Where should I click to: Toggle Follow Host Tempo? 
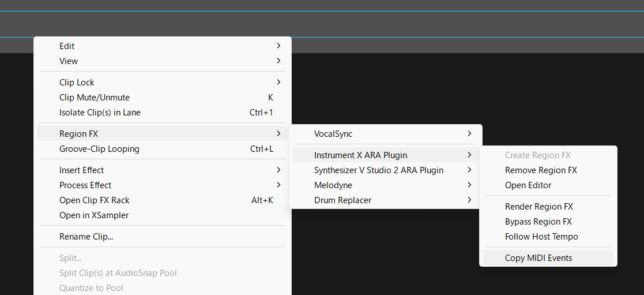click(x=548, y=237)
